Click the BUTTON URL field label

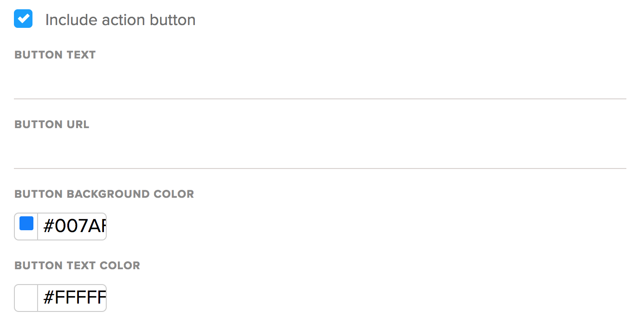tap(52, 124)
